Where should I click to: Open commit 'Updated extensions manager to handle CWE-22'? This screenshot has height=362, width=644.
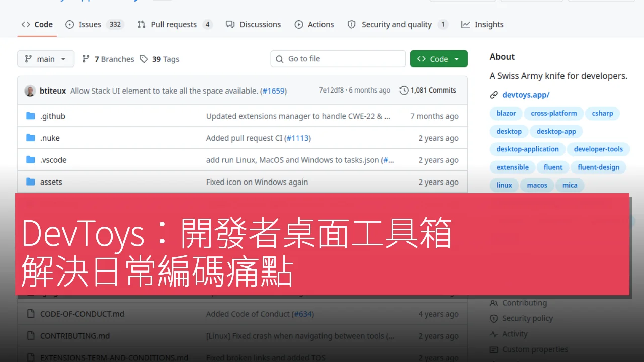[298, 116]
